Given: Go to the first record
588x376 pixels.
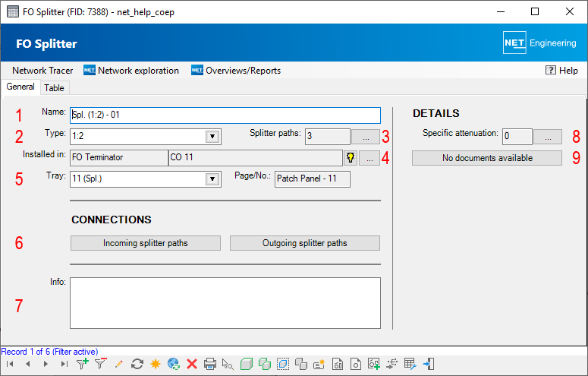Looking at the screenshot, I should pos(10,364).
